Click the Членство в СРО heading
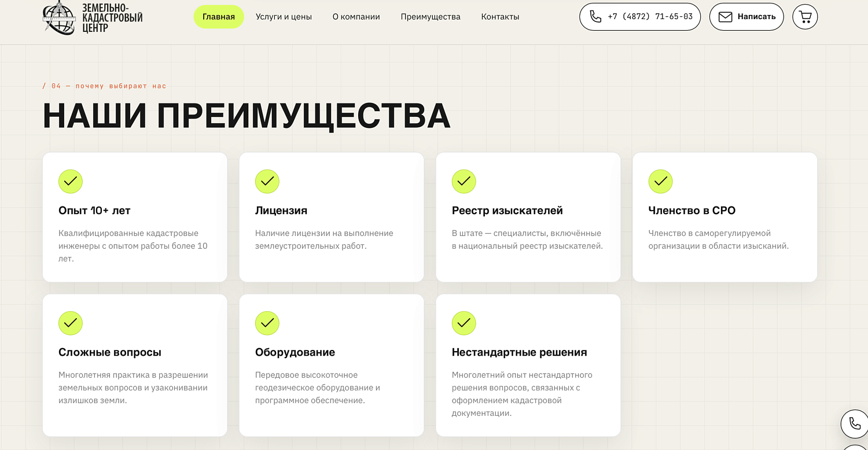The height and width of the screenshot is (450, 868). coord(692,211)
